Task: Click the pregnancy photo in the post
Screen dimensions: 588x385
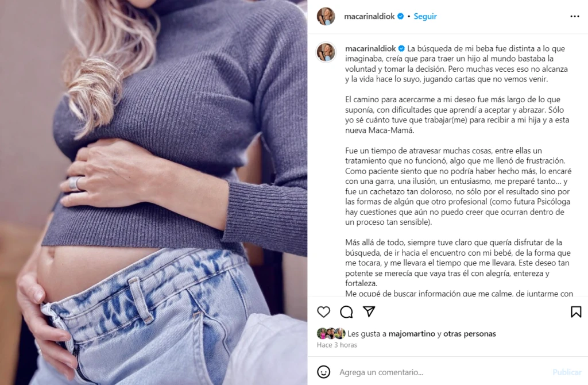Action: [154, 192]
